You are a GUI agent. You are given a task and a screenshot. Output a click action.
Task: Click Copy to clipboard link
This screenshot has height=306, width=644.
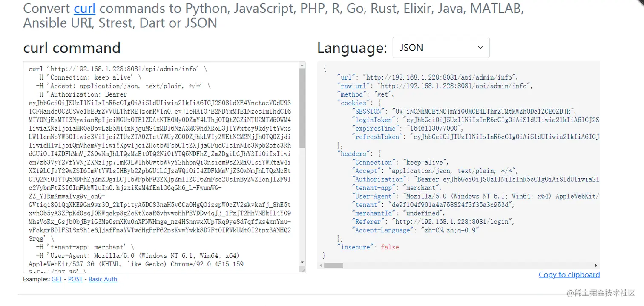click(569, 275)
